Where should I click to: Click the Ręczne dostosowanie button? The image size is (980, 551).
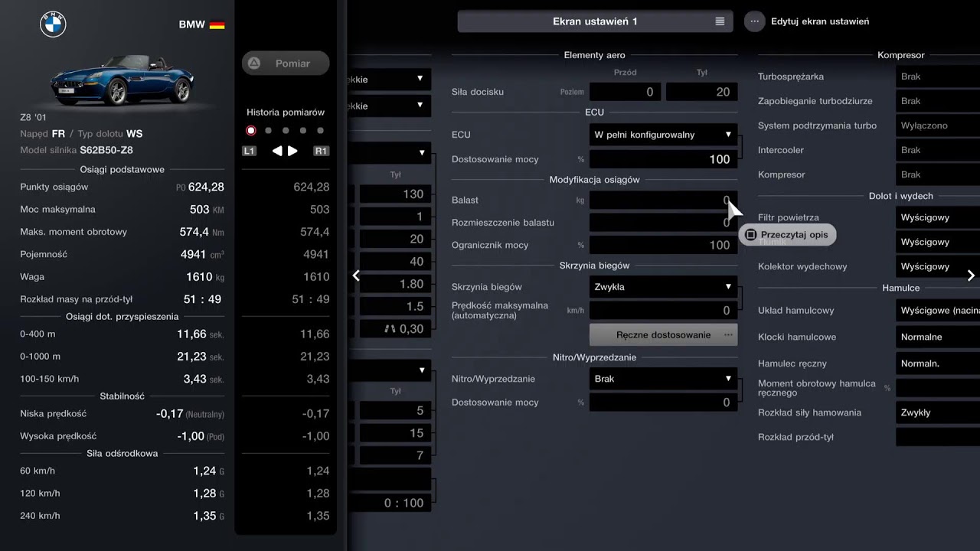click(x=663, y=334)
